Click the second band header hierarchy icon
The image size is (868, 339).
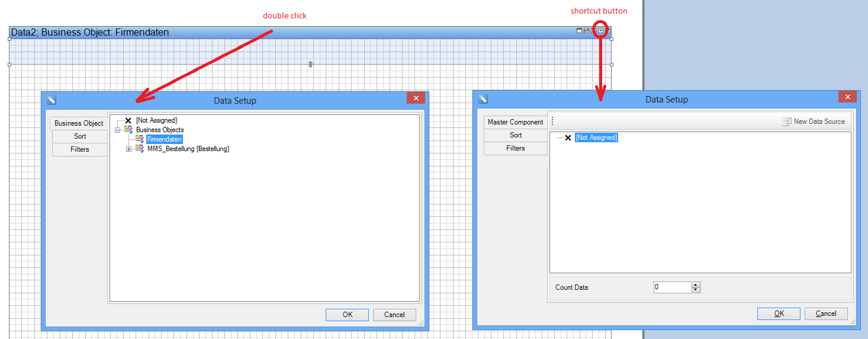(x=586, y=30)
